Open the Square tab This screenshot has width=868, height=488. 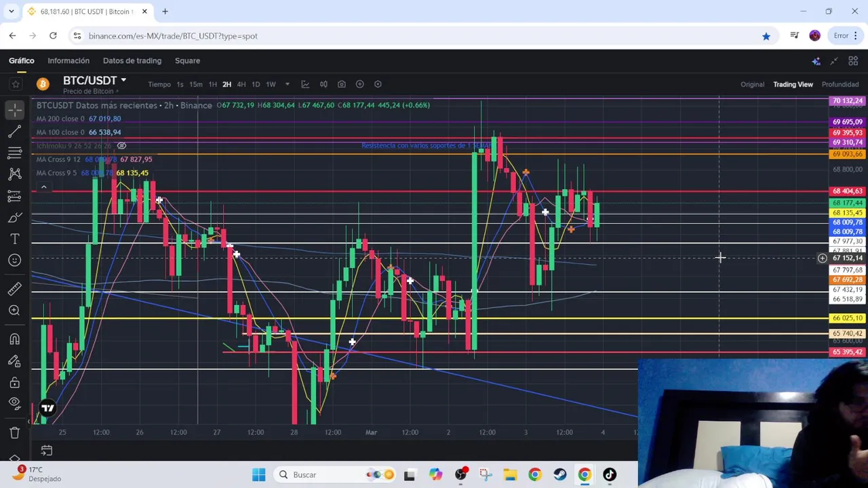tap(187, 60)
